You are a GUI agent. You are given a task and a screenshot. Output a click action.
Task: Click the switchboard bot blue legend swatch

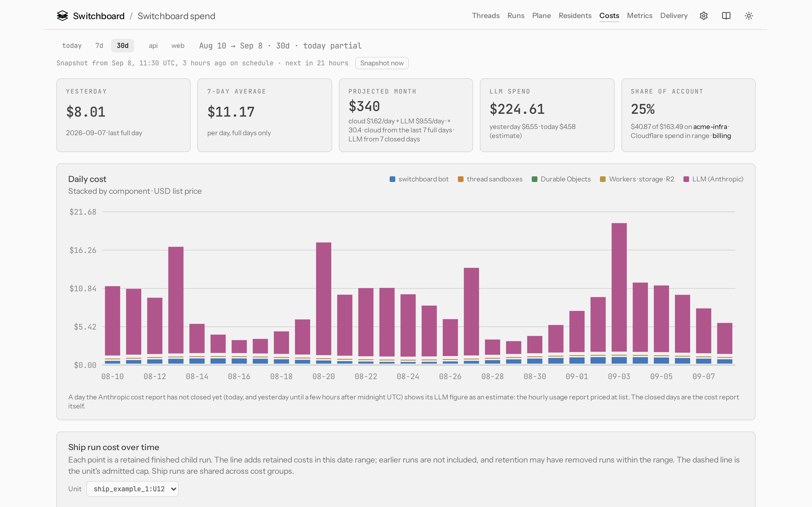pyautogui.click(x=392, y=179)
